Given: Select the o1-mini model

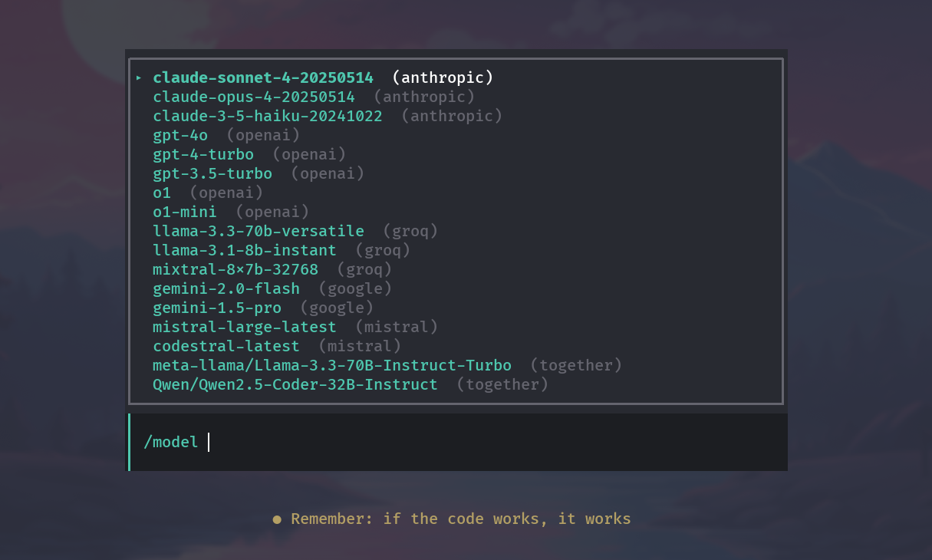Looking at the screenshot, I should coord(184,212).
